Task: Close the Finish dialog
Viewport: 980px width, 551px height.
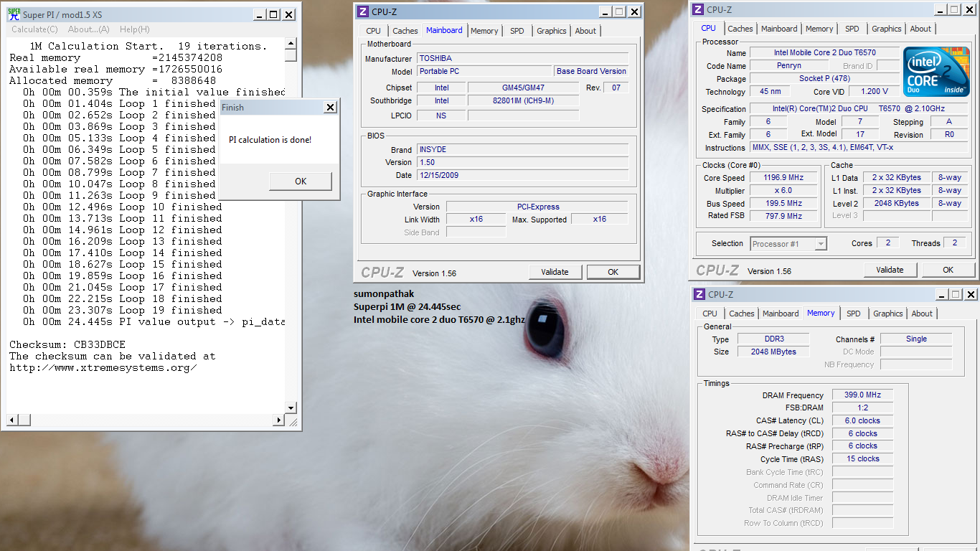Action: tap(330, 108)
